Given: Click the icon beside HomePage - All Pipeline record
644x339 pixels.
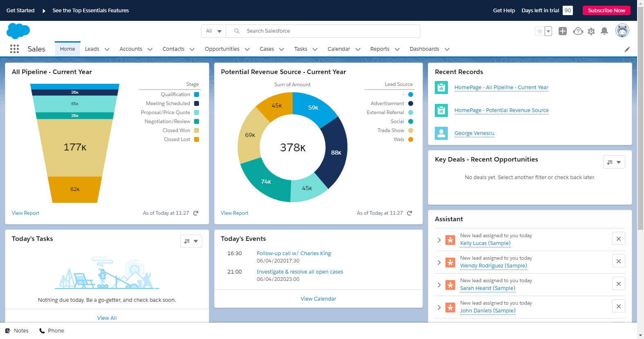Looking at the screenshot, I should [x=441, y=88].
